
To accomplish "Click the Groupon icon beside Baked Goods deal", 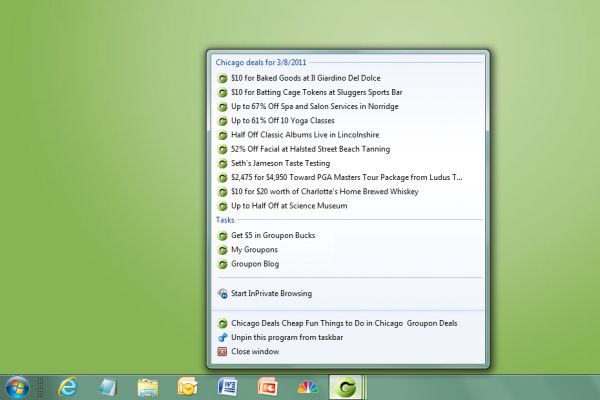I will tap(222, 78).
